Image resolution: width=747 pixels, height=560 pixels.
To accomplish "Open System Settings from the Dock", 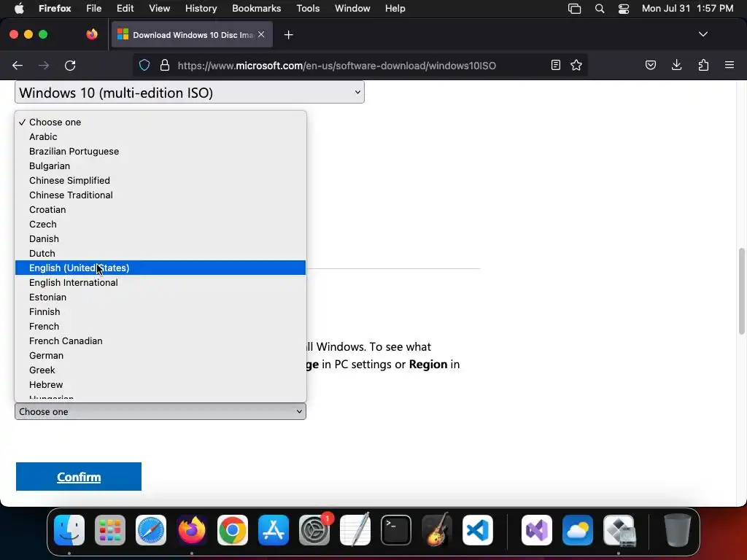I will tap(314, 530).
